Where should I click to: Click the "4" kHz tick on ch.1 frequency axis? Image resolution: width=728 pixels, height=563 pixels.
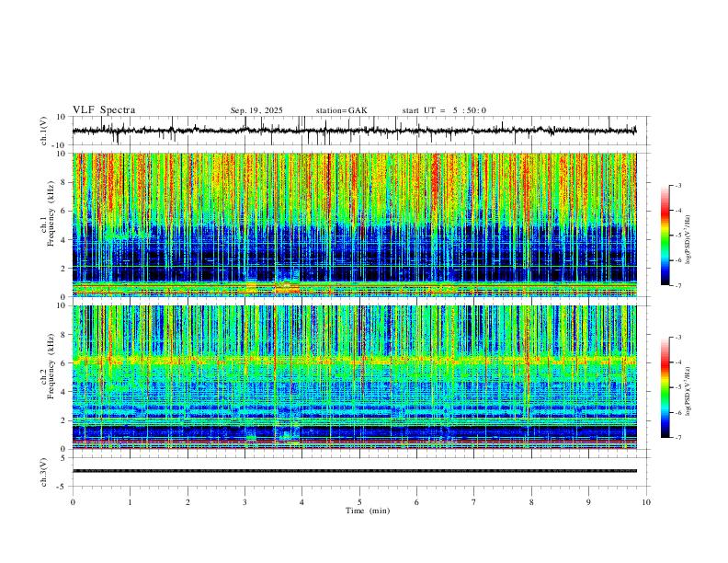click(x=63, y=240)
